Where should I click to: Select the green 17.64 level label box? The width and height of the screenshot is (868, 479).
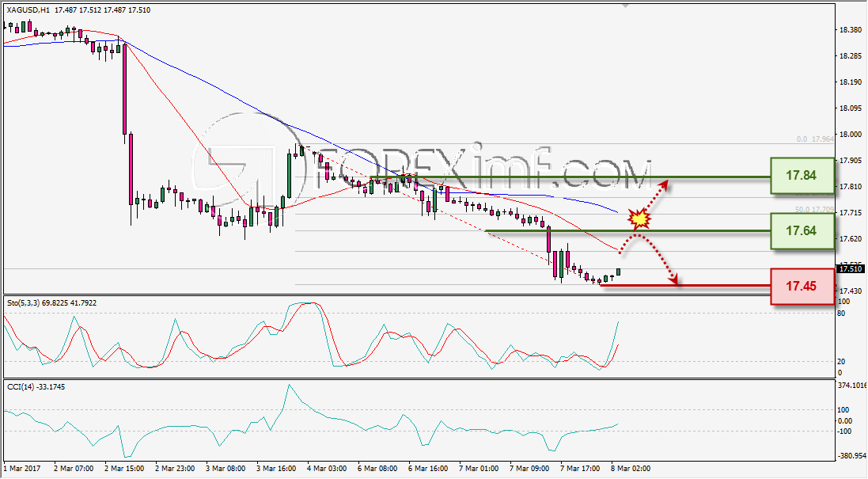802,230
